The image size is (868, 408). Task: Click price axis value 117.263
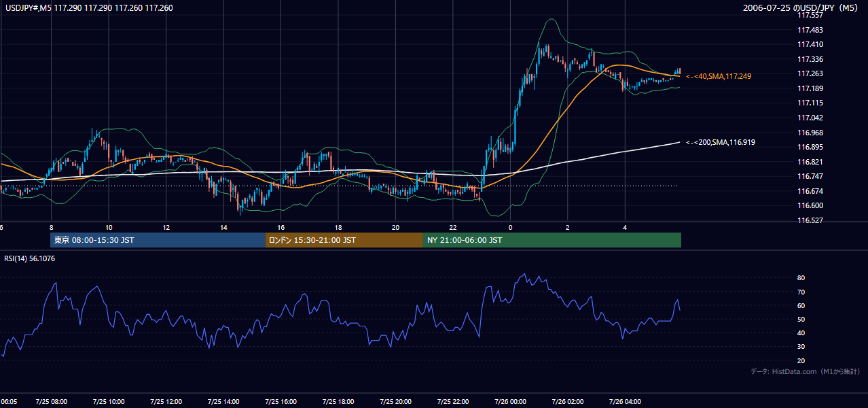click(810, 74)
